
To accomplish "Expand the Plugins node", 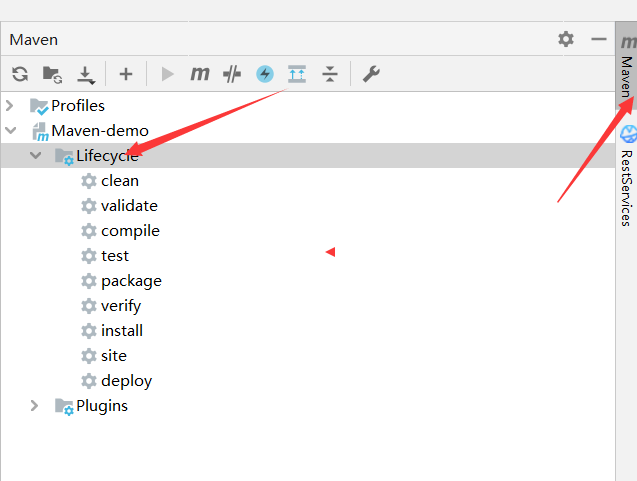I will [x=35, y=405].
